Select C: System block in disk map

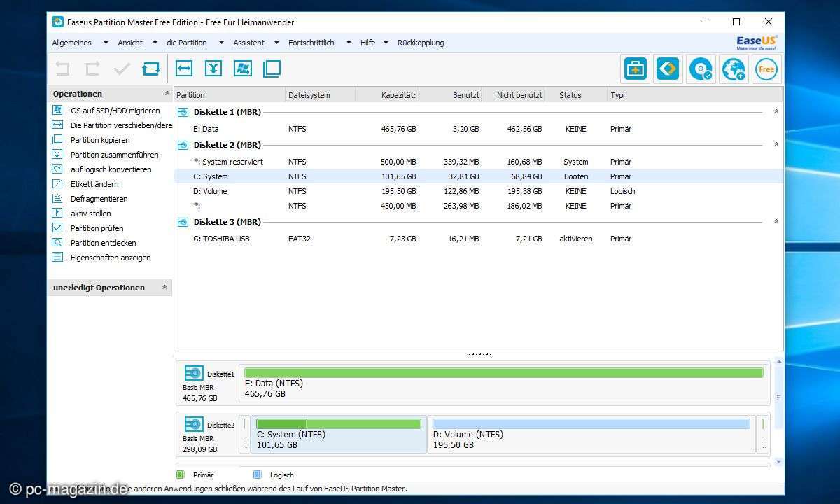339,434
